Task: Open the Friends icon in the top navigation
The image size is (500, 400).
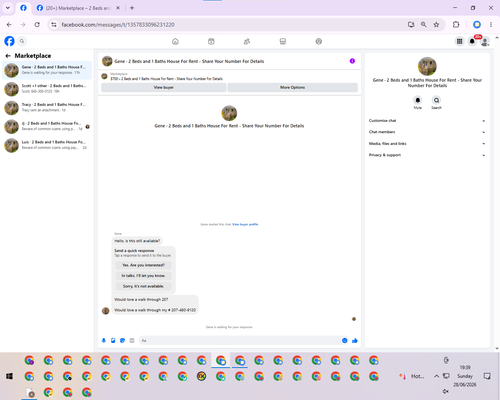Action: (x=247, y=41)
